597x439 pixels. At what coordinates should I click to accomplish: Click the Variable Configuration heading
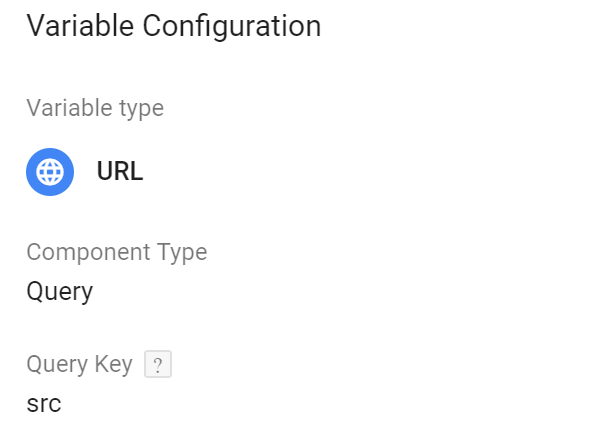[174, 26]
